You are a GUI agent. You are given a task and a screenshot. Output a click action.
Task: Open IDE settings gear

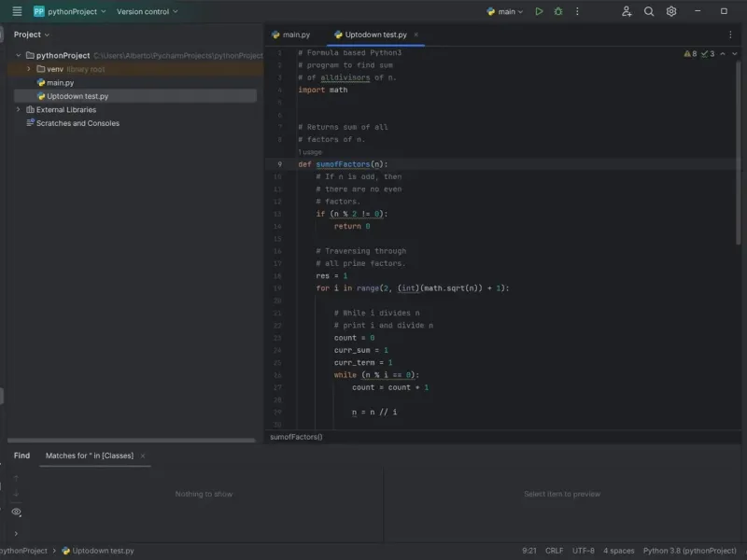671,11
